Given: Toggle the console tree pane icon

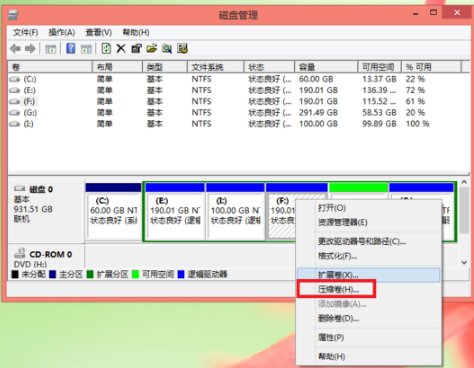Looking at the screenshot, I should coord(50,49).
